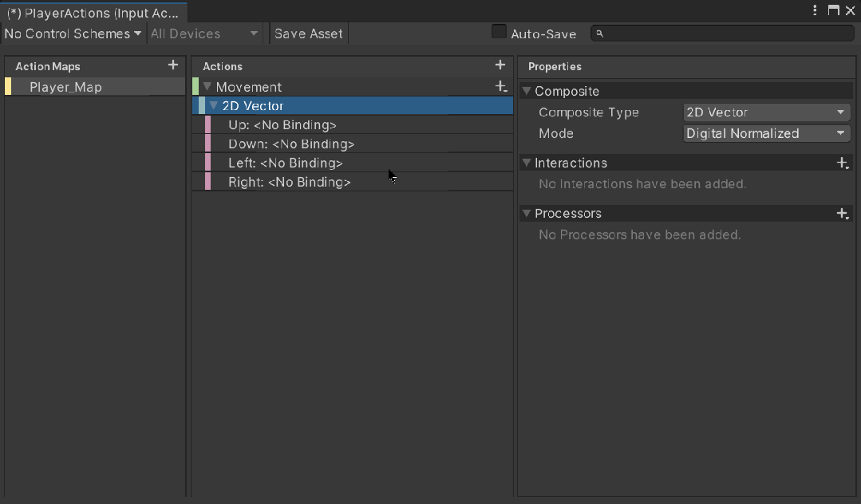The height and width of the screenshot is (504, 861).
Task: Click the Save Asset button
Action: click(x=309, y=33)
